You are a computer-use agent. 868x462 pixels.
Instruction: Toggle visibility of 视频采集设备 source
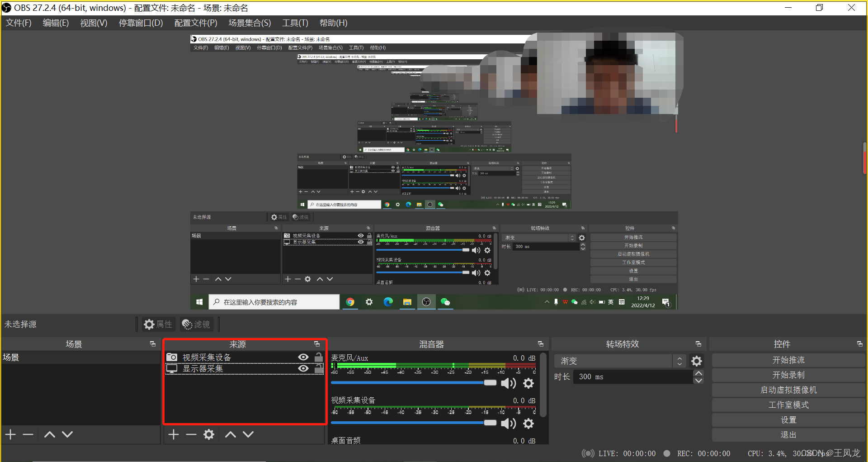coord(303,357)
